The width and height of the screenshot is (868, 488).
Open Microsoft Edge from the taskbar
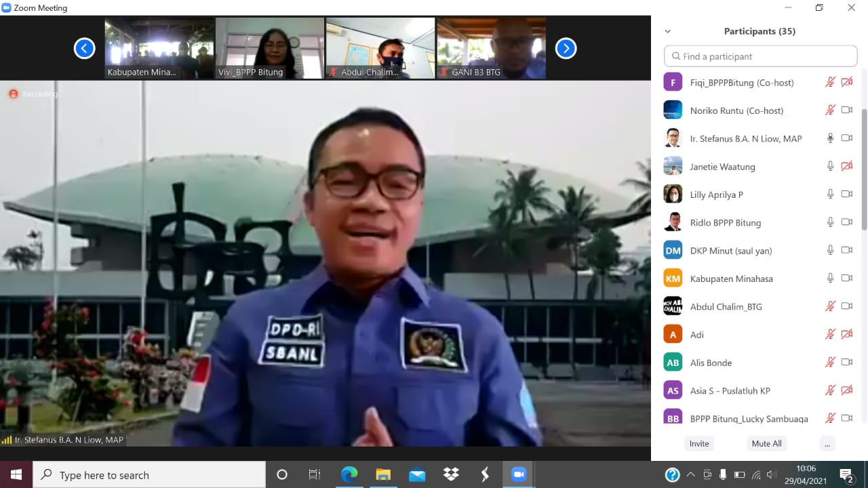pyautogui.click(x=349, y=474)
